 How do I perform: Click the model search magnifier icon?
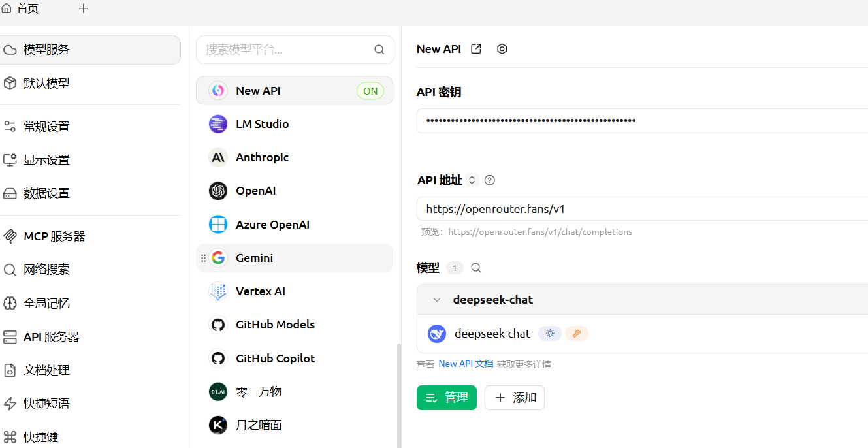click(x=476, y=268)
